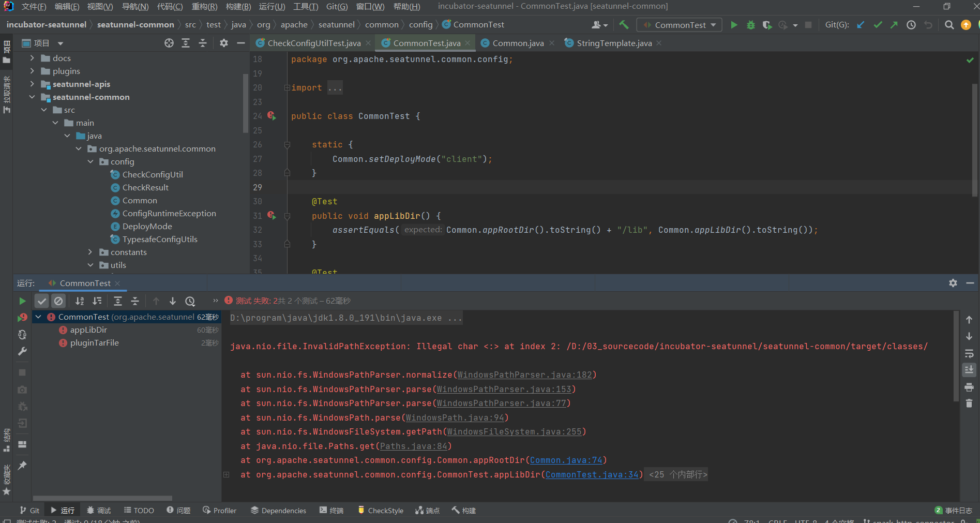Click the build project hammer icon

click(624, 25)
